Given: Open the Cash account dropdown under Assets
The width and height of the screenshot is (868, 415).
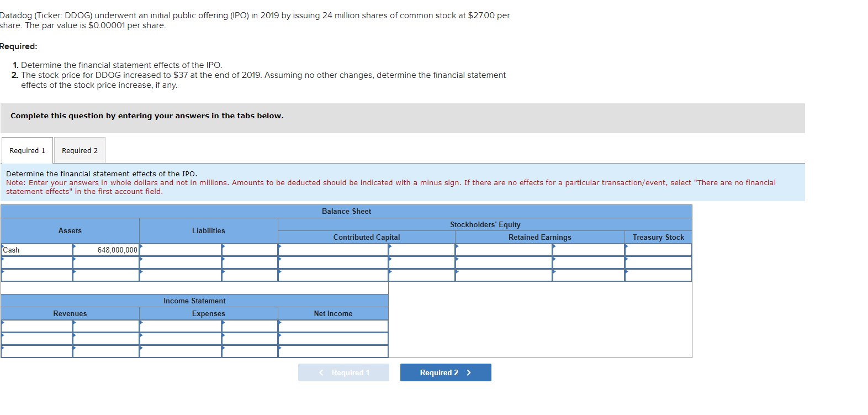Looking at the screenshot, I should tap(37, 250).
